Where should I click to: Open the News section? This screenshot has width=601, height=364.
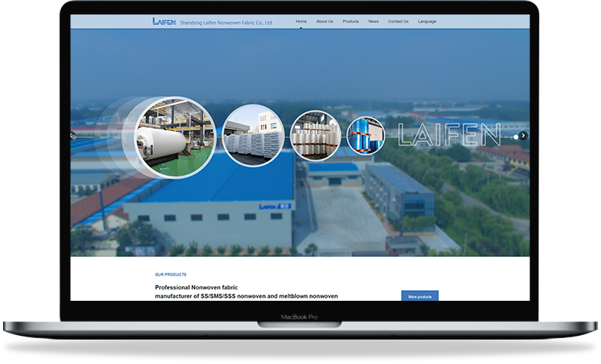[x=373, y=21]
